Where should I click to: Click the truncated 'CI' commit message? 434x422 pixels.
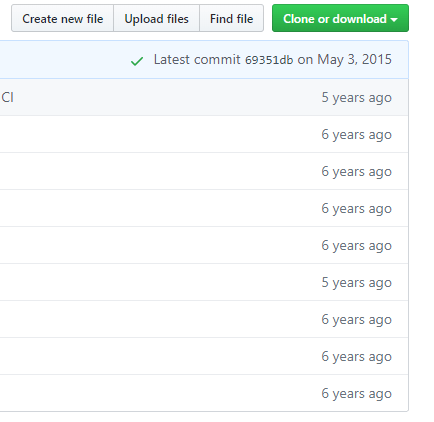point(7,98)
